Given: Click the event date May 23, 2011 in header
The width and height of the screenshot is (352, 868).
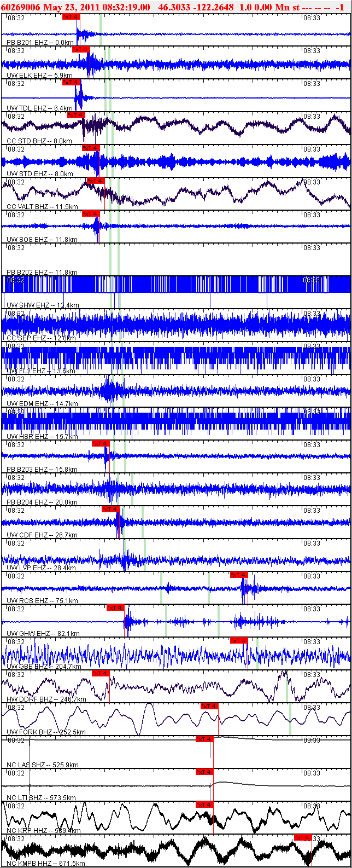Looking at the screenshot, I should pyautogui.click(x=70, y=7).
